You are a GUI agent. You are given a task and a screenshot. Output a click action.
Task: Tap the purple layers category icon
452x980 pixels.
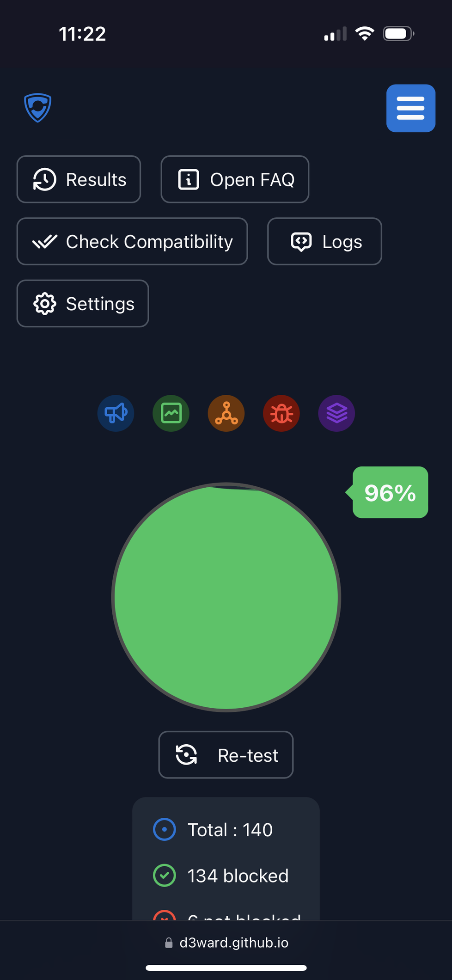point(336,413)
